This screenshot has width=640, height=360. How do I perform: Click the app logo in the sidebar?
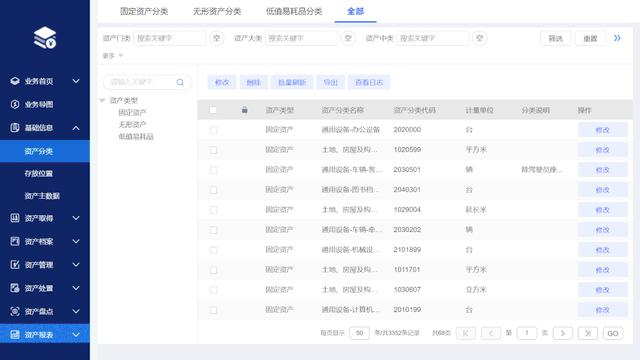[x=45, y=38]
